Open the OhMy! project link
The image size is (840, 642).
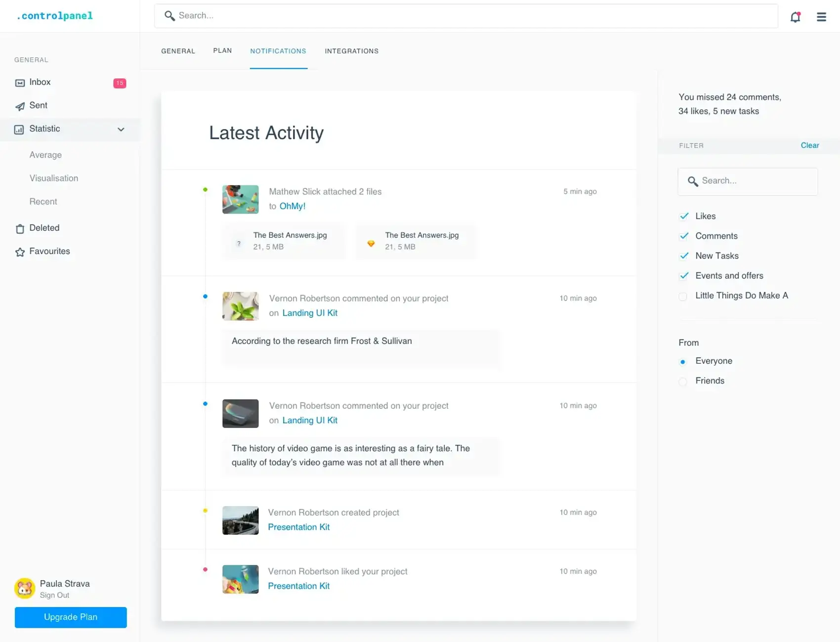pyautogui.click(x=292, y=206)
